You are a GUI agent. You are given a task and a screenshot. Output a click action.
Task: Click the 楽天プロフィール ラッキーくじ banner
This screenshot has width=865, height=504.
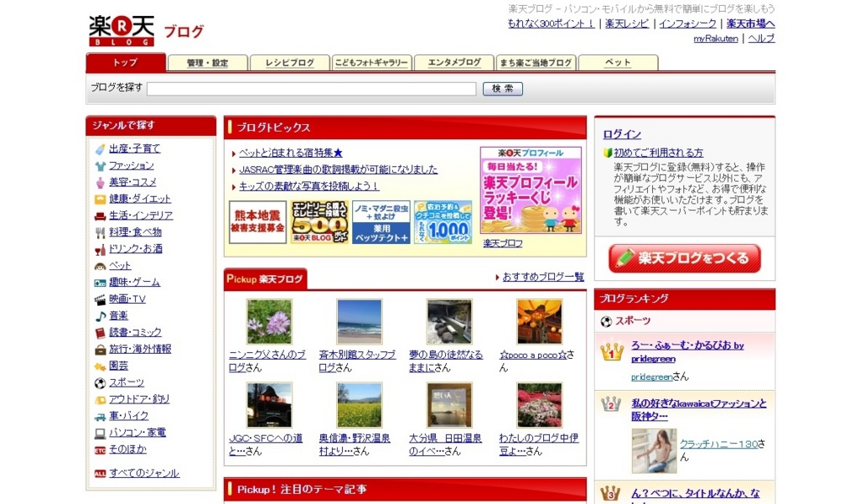pyautogui.click(x=530, y=191)
